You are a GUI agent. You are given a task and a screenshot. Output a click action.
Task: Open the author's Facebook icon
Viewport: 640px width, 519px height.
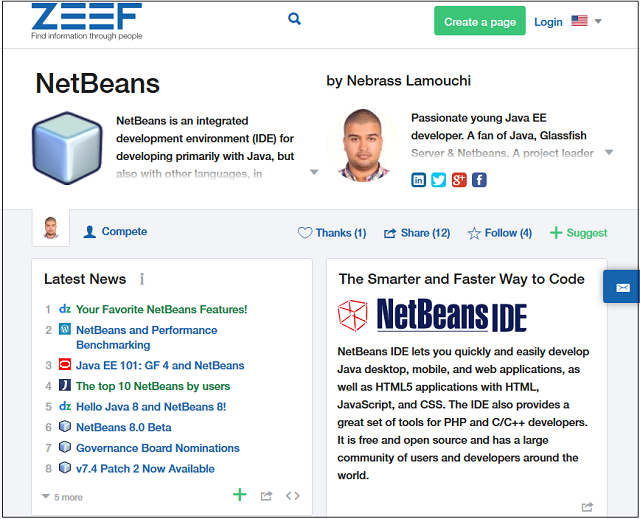[x=479, y=180]
